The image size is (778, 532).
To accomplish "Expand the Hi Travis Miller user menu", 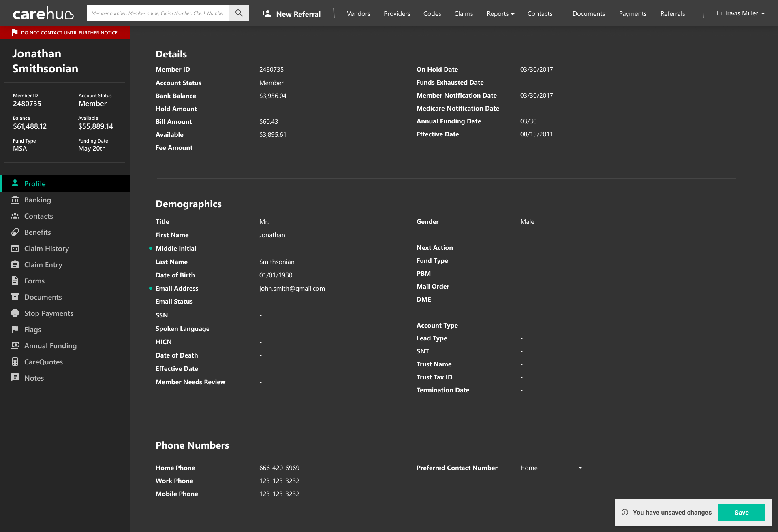I will coord(740,13).
